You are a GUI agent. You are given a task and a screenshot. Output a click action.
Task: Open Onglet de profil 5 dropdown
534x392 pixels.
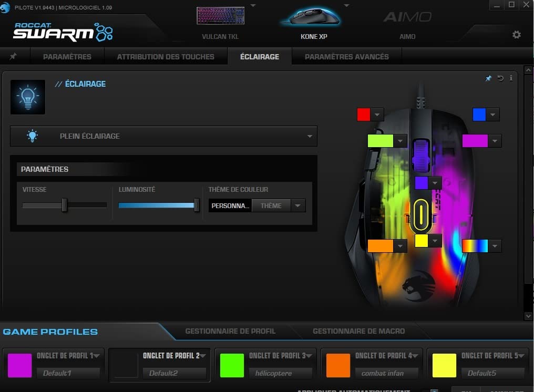[x=521, y=356]
